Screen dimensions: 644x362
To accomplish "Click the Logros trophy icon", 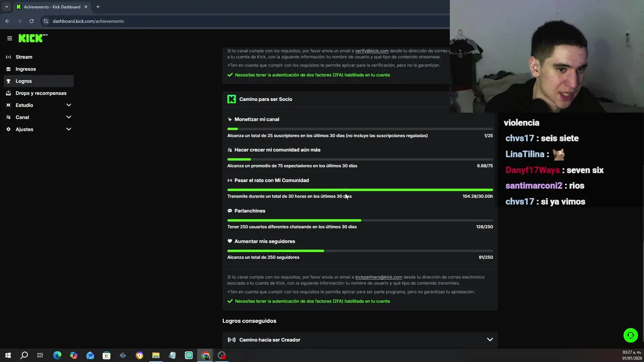I will [9, 81].
